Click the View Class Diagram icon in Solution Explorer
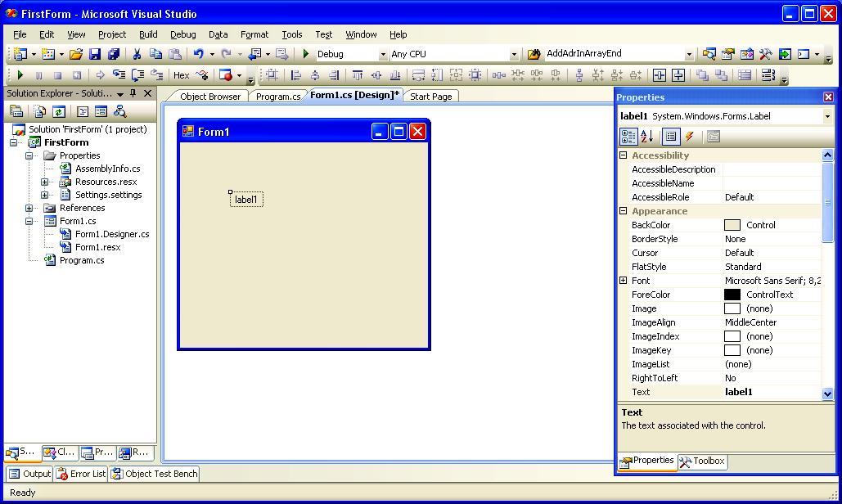Image resolution: width=842 pixels, height=504 pixels. [119, 111]
